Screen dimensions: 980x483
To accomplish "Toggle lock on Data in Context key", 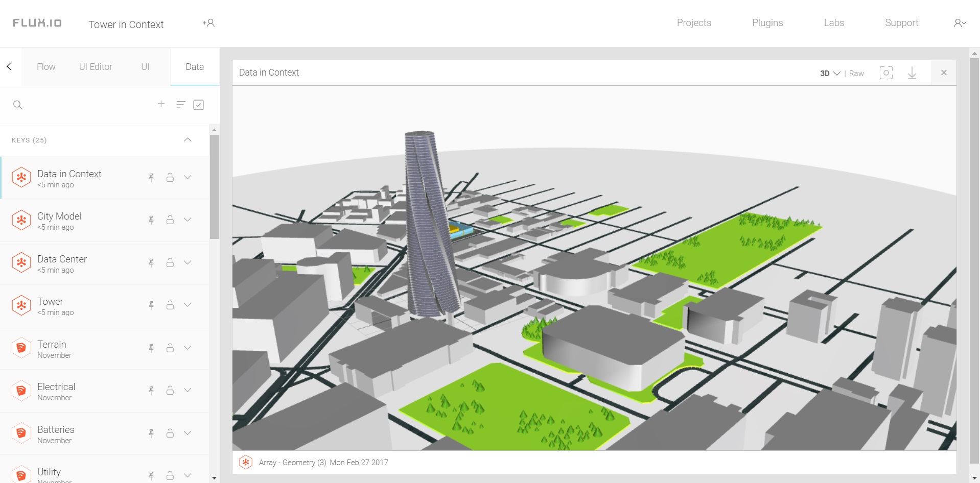I will [170, 177].
